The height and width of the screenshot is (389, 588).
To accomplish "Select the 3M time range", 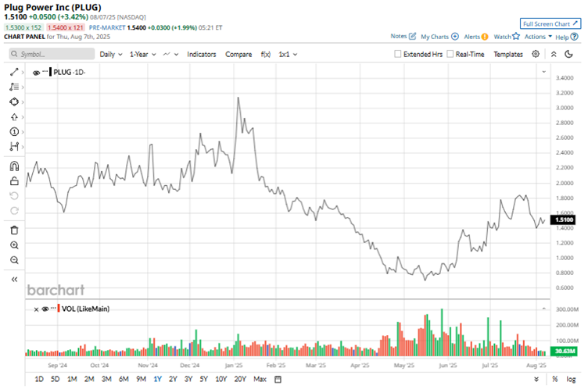I will coord(106,380).
